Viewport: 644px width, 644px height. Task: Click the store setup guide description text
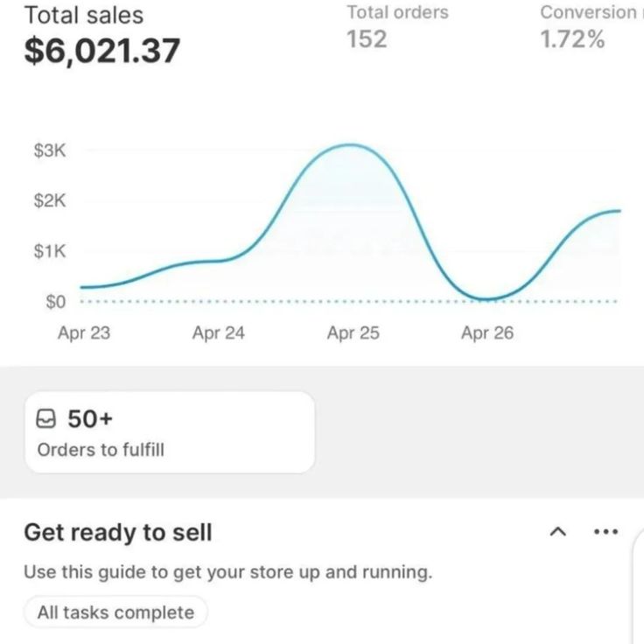tap(227, 573)
